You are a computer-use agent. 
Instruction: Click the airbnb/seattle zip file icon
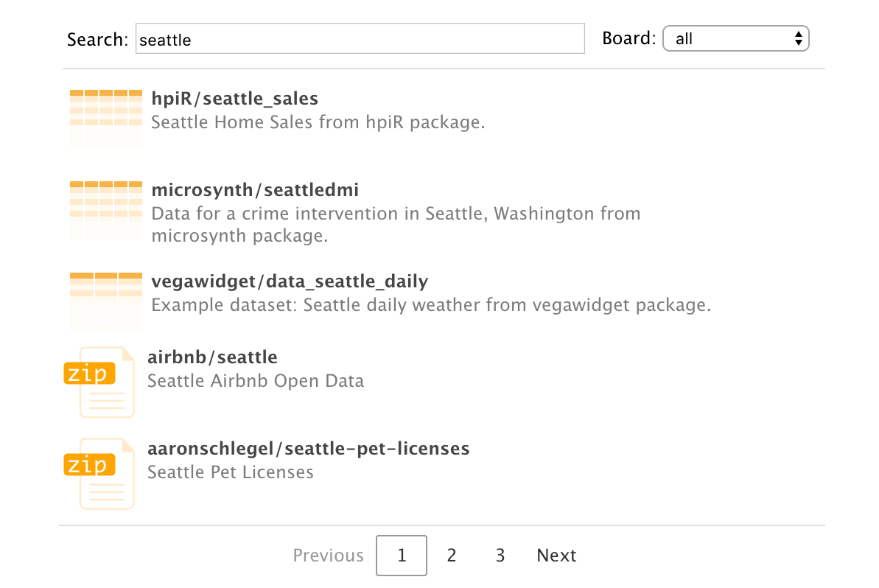[x=100, y=381]
